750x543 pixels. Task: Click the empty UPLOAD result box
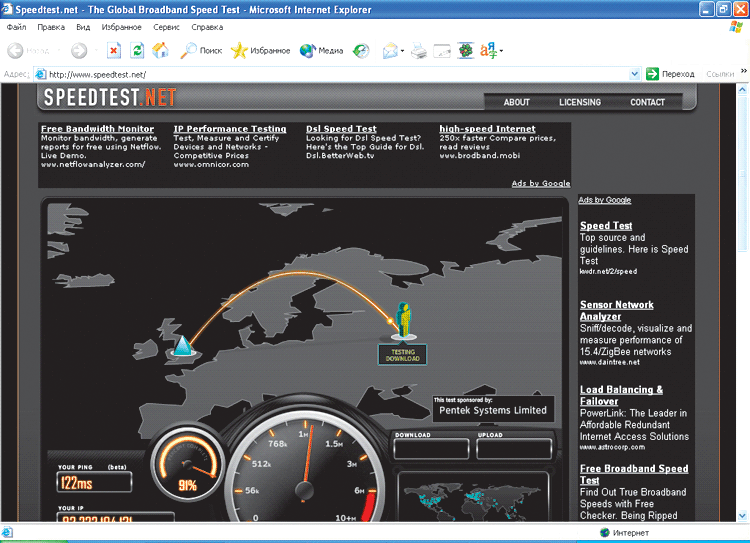pos(514,449)
